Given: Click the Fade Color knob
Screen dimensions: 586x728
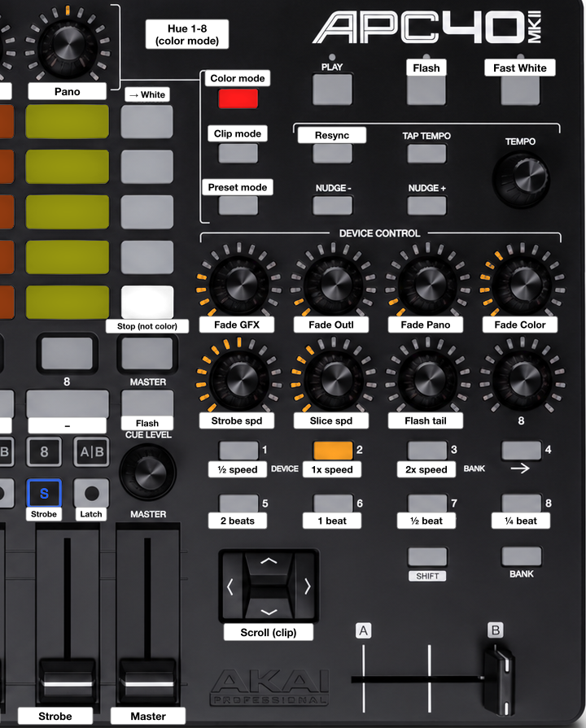Looking at the screenshot, I should coord(522,284).
